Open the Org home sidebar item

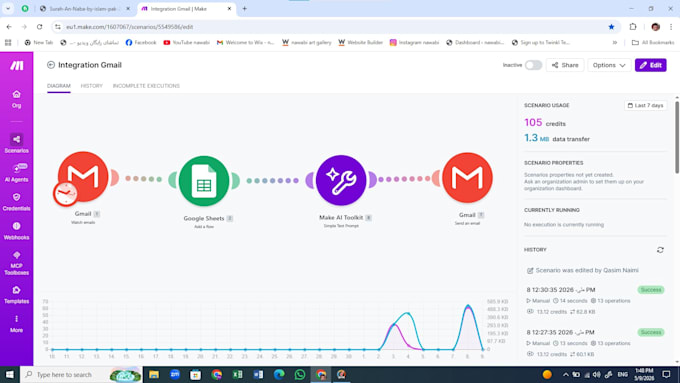tap(16, 99)
